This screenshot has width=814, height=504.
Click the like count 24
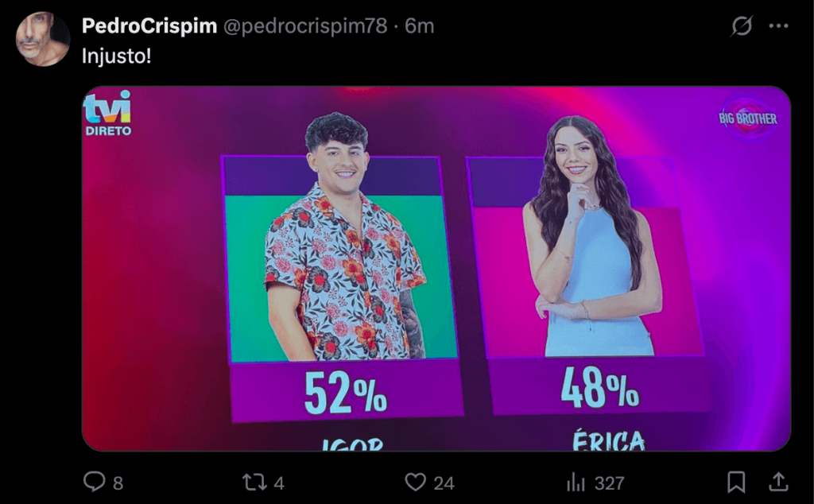444,483
